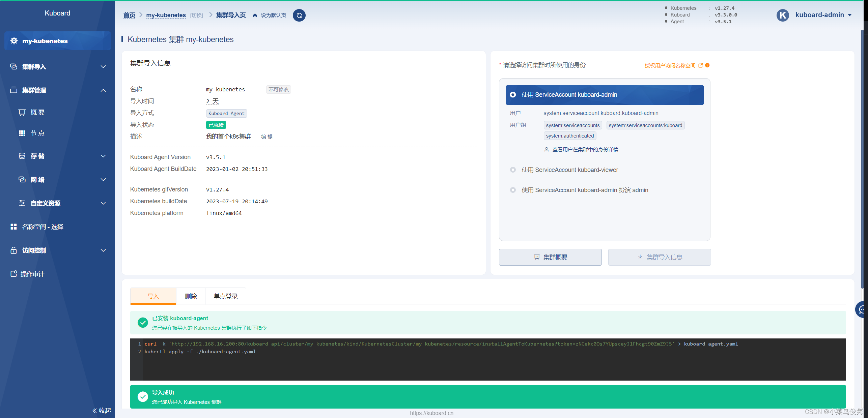Image resolution: width=868 pixels, height=418 pixels.
Task: Click the 不可修改 tag next to name
Action: click(278, 89)
